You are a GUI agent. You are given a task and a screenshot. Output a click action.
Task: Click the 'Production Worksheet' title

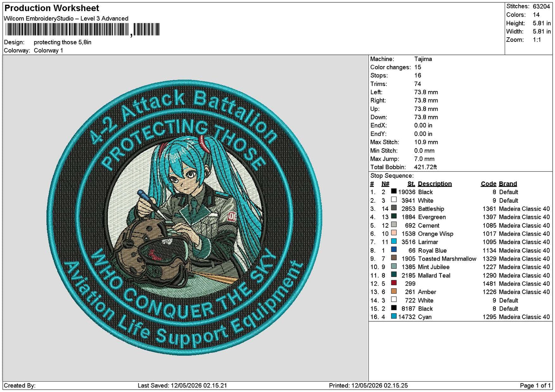tap(52, 8)
